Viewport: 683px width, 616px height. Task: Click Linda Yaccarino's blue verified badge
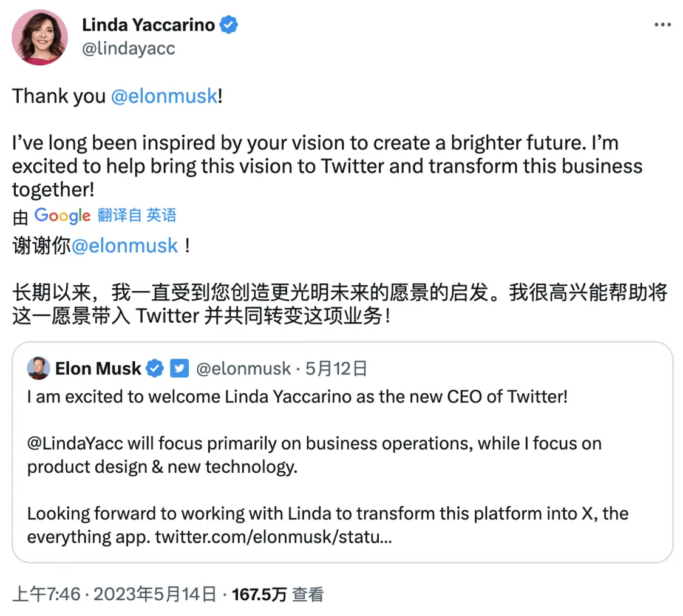pyautogui.click(x=229, y=25)
